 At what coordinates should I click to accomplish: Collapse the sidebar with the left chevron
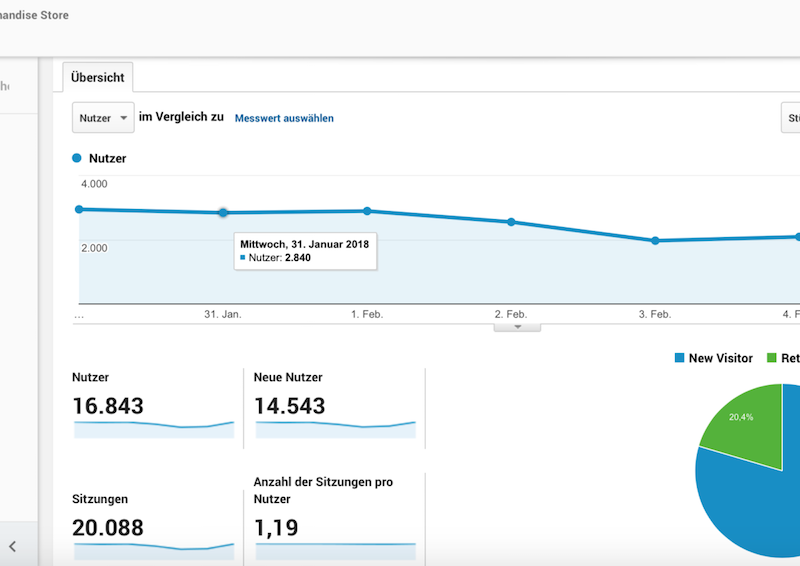coord(12,546)
